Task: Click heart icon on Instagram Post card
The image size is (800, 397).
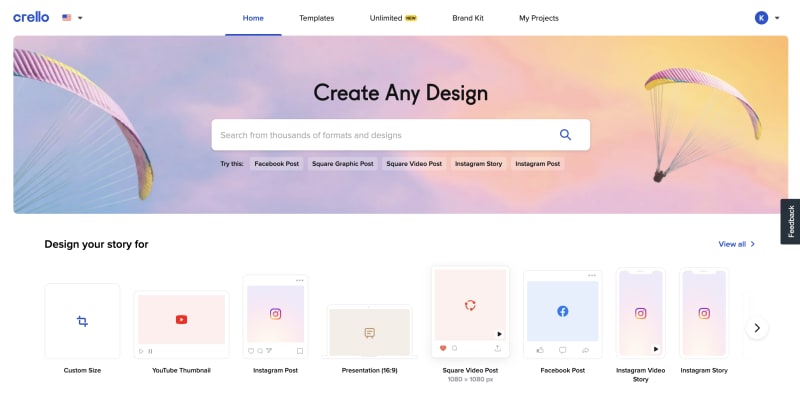Action: [x=251, y=351]
